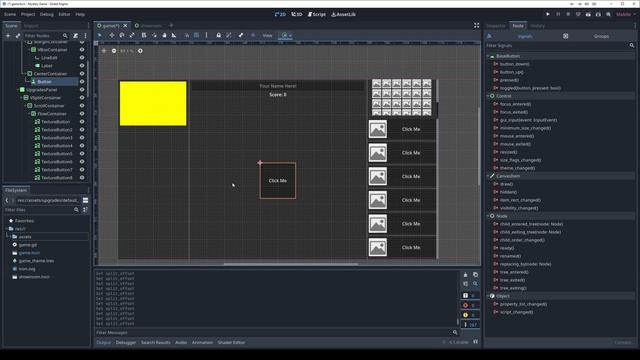640x360 pixels.
Task: Zoom out in the 2D viewport
Action: [x=114, y=51]
